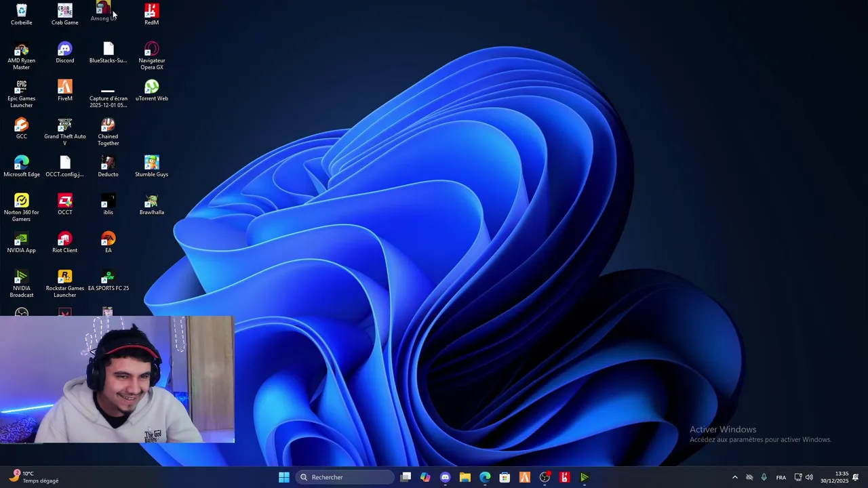Select the Epic Games Launcher shortcut
The height and width of the screenshot is (488, 868).
pyautogui.click(x=22, y=94)
